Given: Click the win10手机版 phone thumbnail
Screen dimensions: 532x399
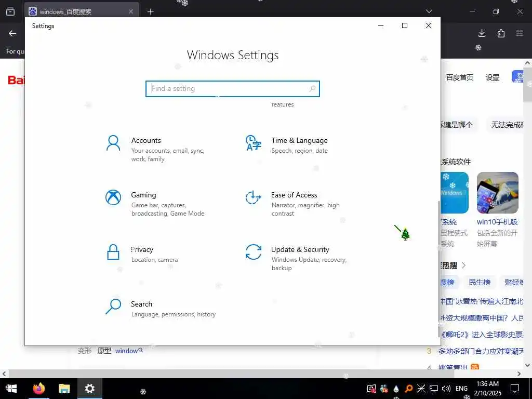Looking at the screenshot, I should [x=497, y=193].
